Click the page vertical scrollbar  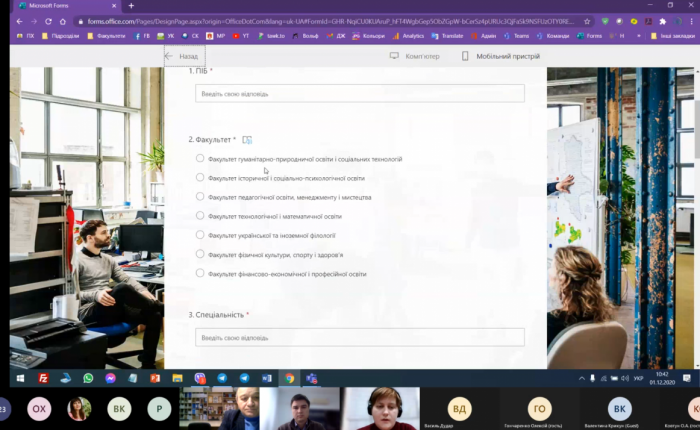tap(697, 129)
